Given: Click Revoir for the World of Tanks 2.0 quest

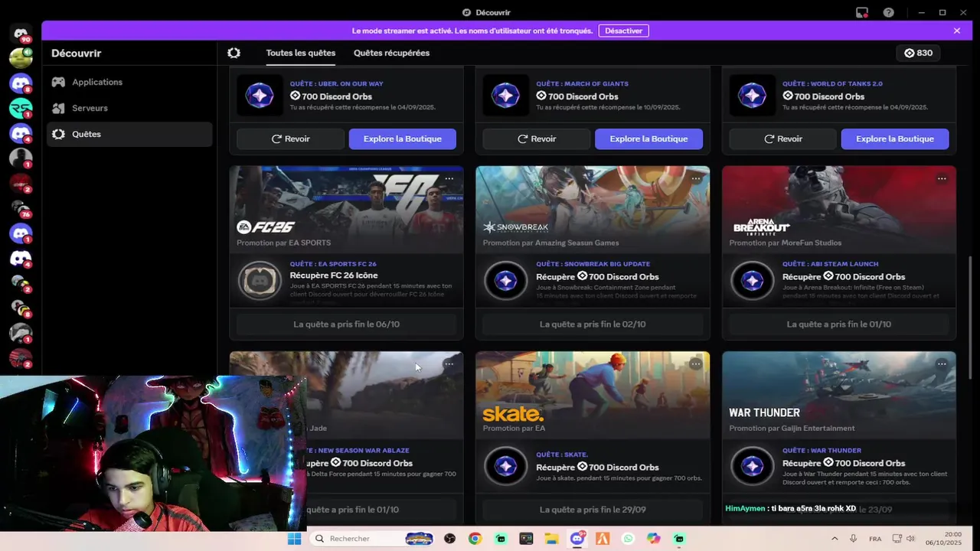Looking at the screenshot, I should [x=782, y=139].
